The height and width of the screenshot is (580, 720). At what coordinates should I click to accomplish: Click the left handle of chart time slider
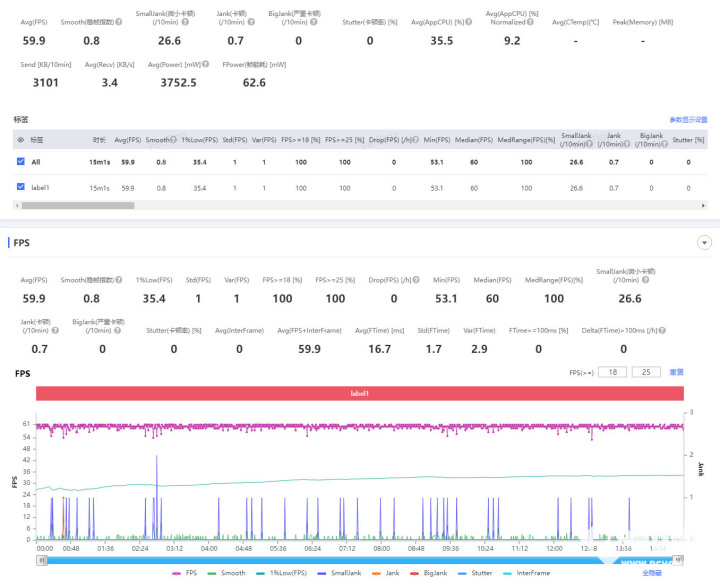click(x=41, y=560)
